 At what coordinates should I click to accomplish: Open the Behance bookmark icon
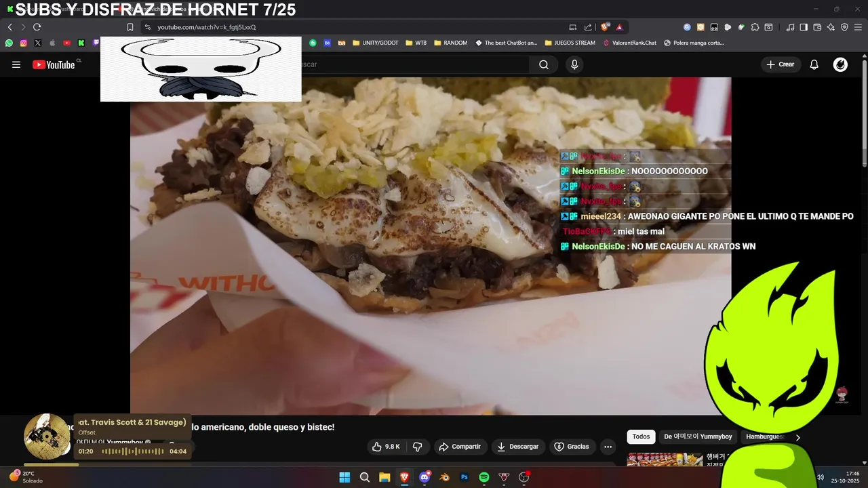click(x=327, y=43)
